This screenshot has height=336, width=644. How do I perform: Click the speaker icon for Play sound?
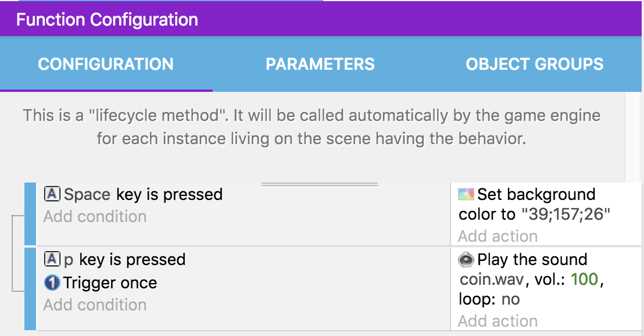point(466,259)
